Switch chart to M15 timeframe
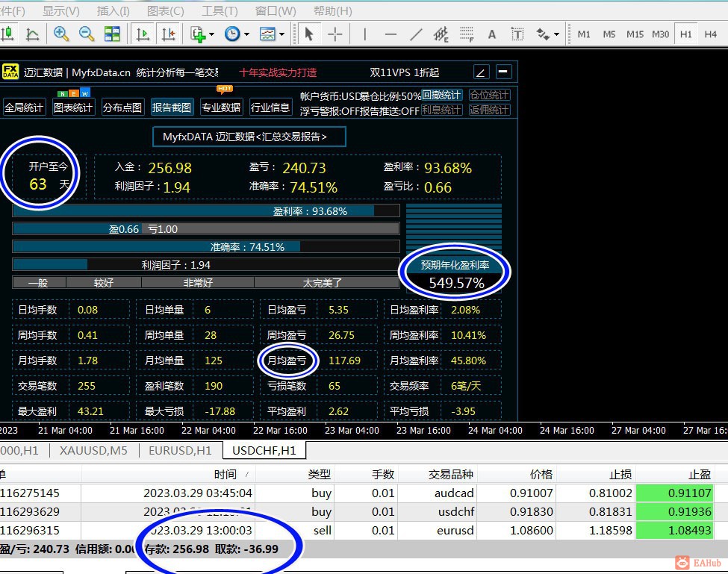 pyautogui.click(x=635, y=34)
